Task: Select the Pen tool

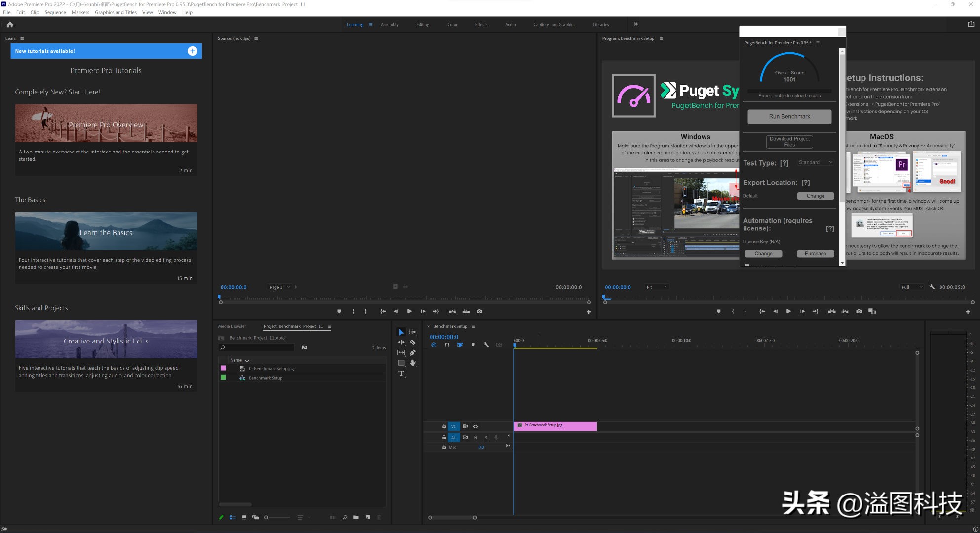Action: (x=413, y=352)
